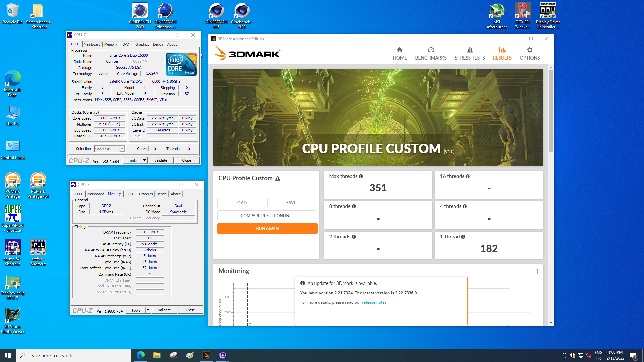This screenshot has height=362, width=644.
Task: Click Tools button in Memory CPU-Z
Action: point(136,310)
